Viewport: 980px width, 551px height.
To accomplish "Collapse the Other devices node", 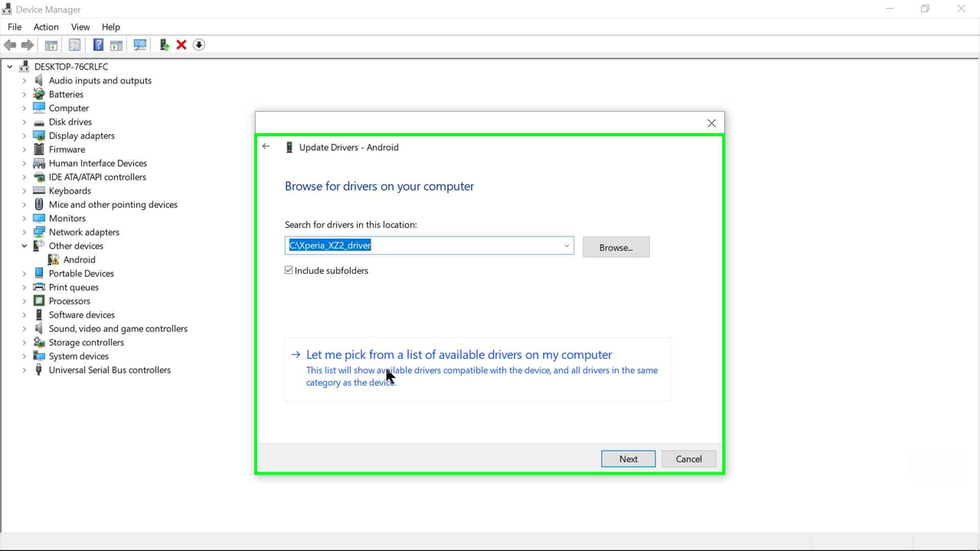I will pyautogui.click(x=24, y=246).
